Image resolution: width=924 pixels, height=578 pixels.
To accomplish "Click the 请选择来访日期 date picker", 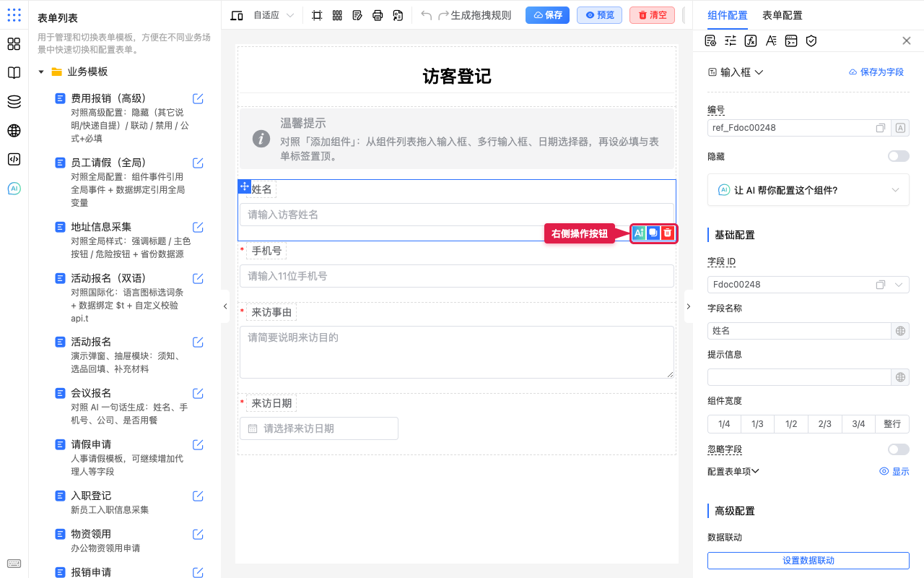I will pyautogui.click(x=319, y=428).
